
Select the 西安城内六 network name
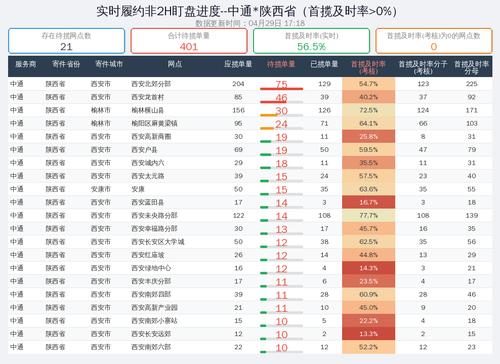[x=148, y=163]
